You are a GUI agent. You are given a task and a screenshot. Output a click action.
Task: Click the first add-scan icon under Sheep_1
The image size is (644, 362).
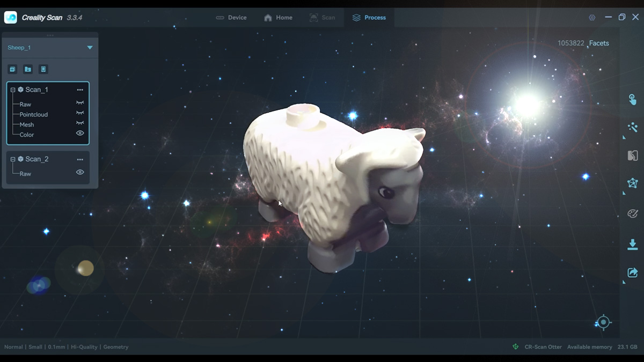[13, 69]
